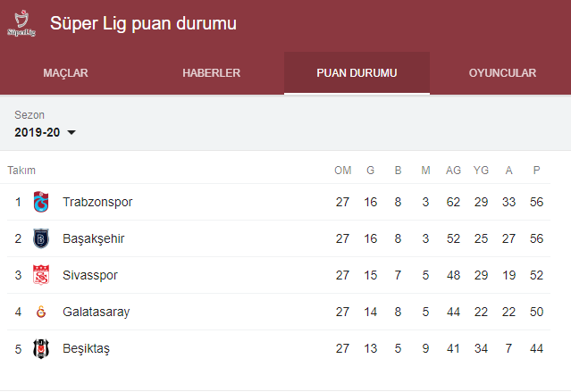Open the Beşiktaş team link
Viewport: 571px width, 392px height.
tap(86, 348)
